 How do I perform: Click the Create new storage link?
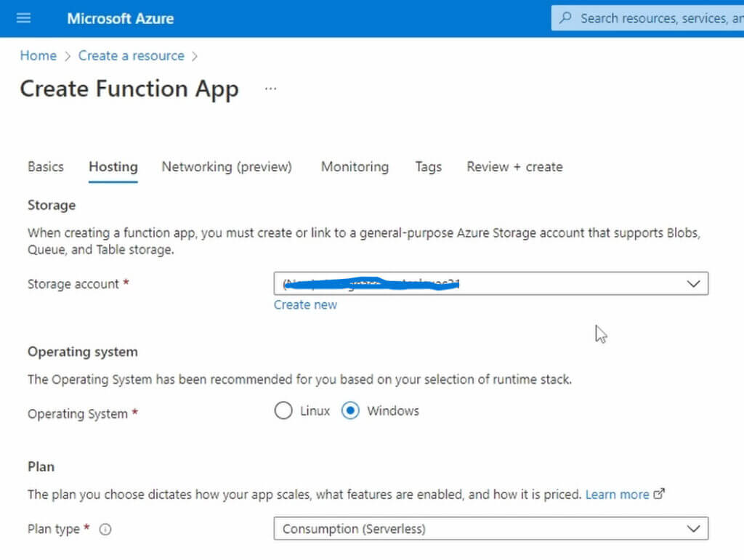pyautogui.click(x=305, y=304)
